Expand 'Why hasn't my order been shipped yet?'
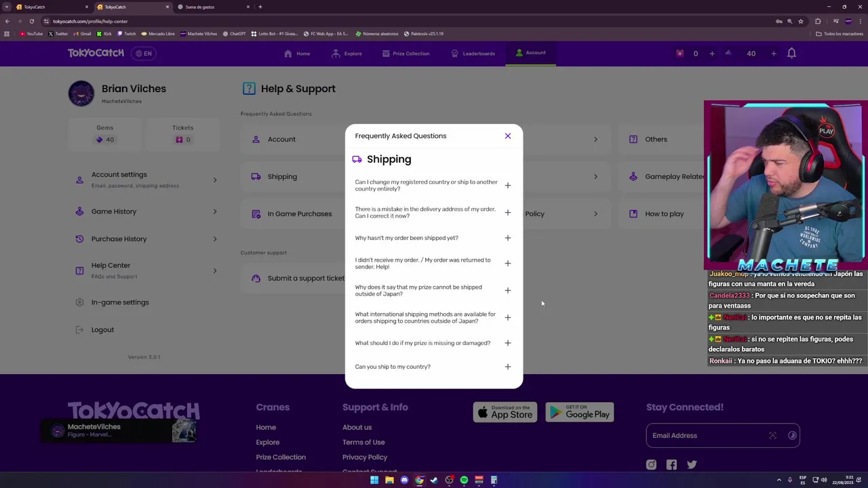 [x=507, y=238]
